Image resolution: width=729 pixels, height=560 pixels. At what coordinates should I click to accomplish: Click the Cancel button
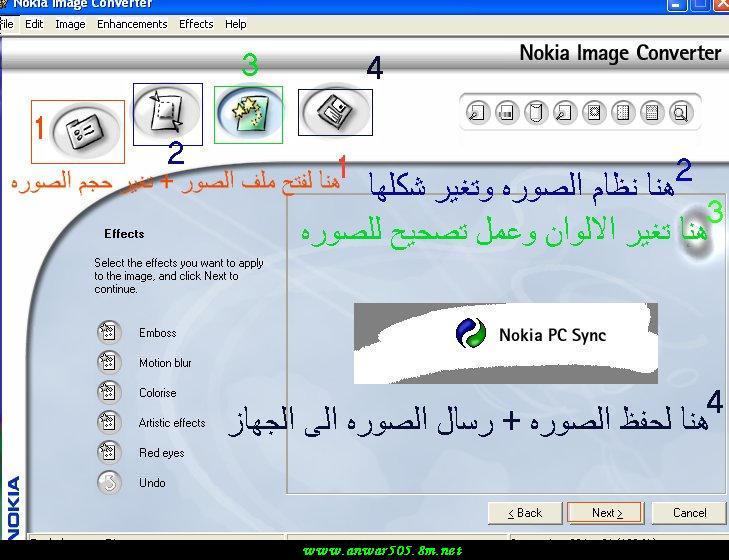tap(689, 513)
